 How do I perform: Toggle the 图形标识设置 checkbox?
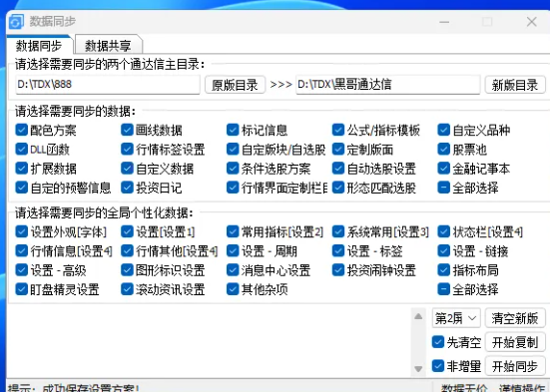click(127, 270)
